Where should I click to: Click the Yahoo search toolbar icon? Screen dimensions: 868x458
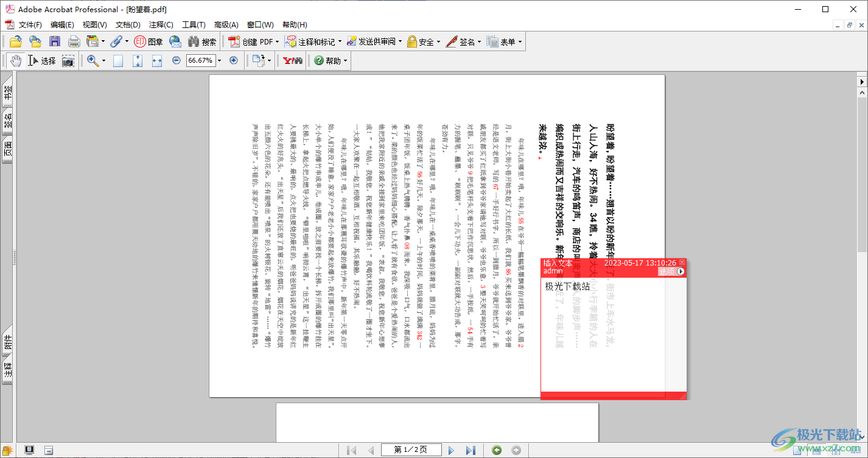[x=292, y=61]
